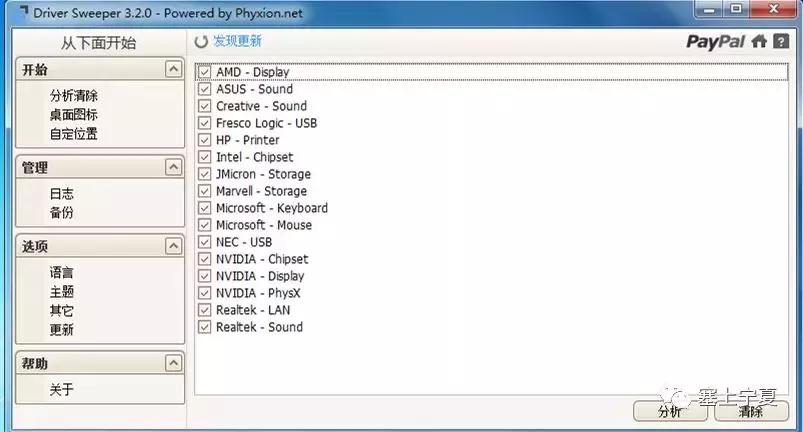803x432 pixels.
Task: Click the 选项 section header
Action: click(100, 246)
